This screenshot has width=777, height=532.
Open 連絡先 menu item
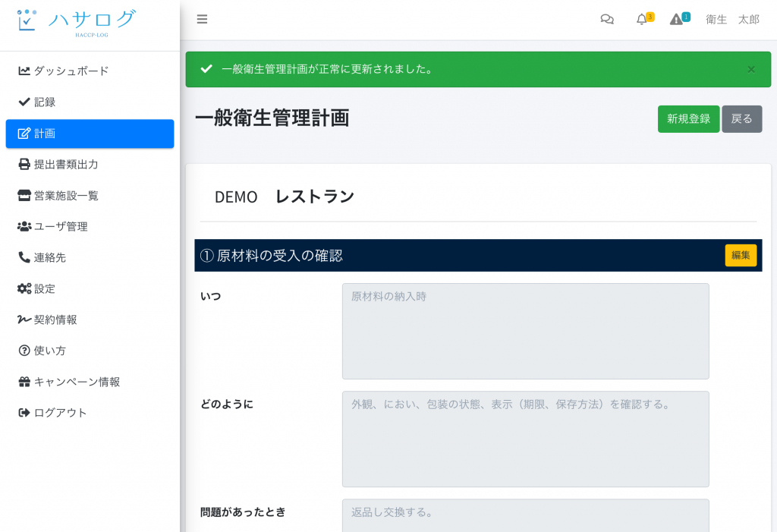coord(90,257)
